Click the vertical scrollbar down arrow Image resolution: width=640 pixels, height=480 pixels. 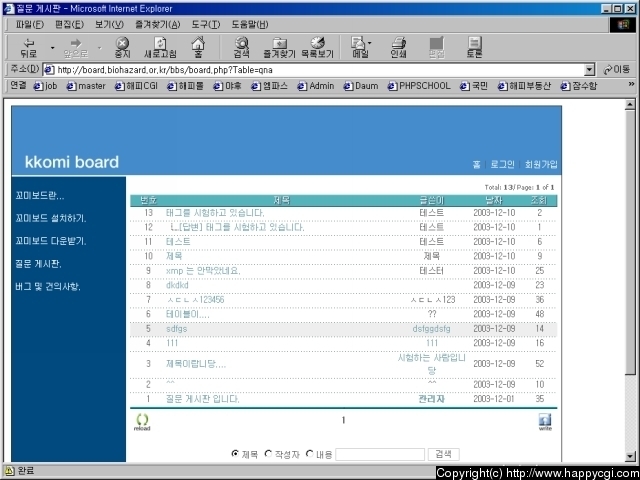pyautogui.click(x=630, y=457)
